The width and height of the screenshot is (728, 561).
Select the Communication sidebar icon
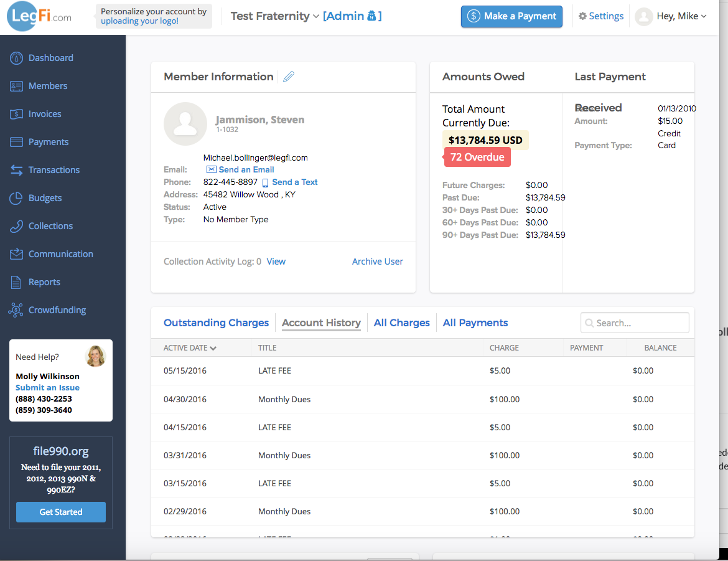tap(16, 253)
